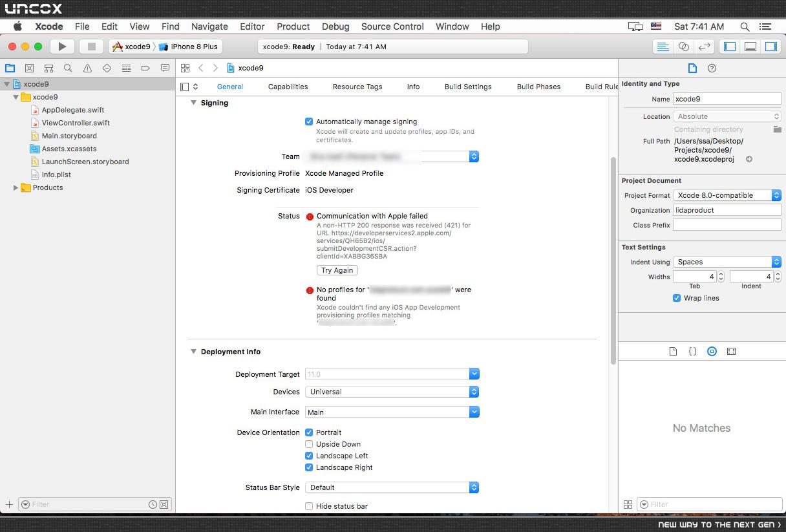The image size is (786, 532).
Task: Open the Report navigator
Action: pos(165,68)
